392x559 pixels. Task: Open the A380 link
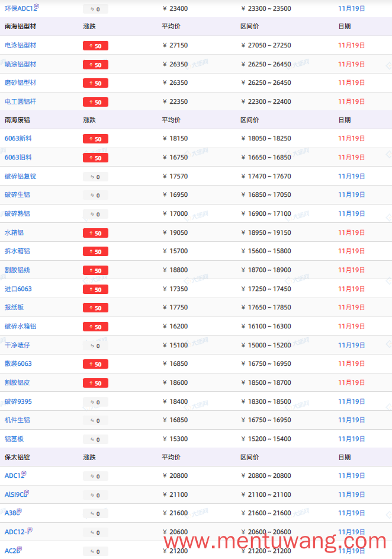pos(12,513)
